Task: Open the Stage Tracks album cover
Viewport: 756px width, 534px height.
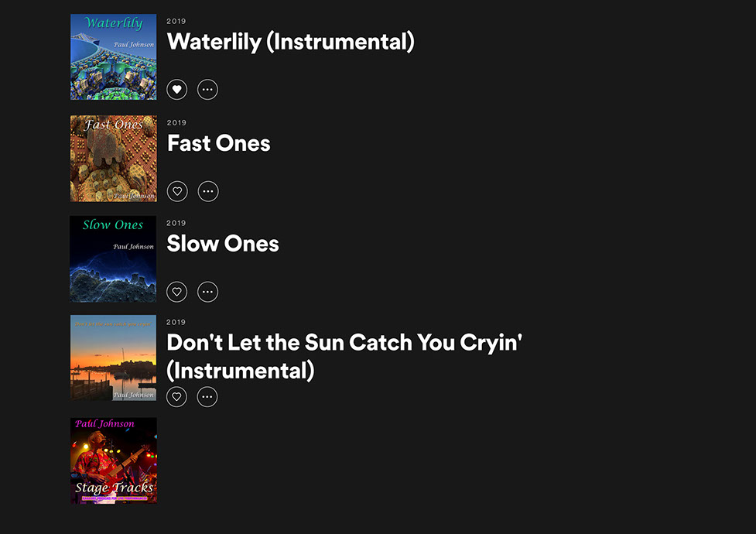Action: (x=113, y=460)
